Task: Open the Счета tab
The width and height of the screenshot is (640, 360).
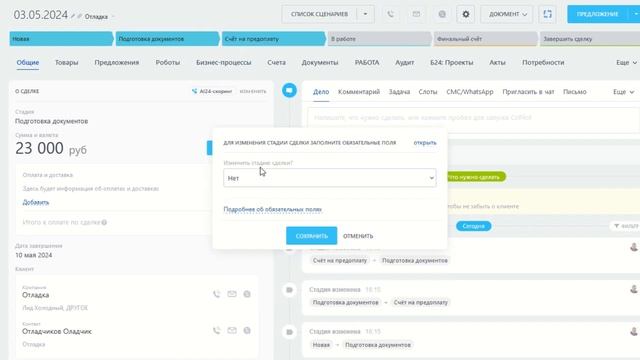Action: [x=276, y=62]
